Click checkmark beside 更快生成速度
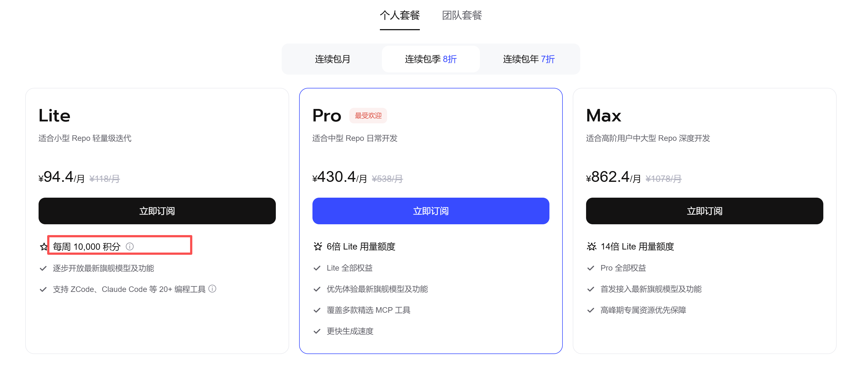 (317, 331)
